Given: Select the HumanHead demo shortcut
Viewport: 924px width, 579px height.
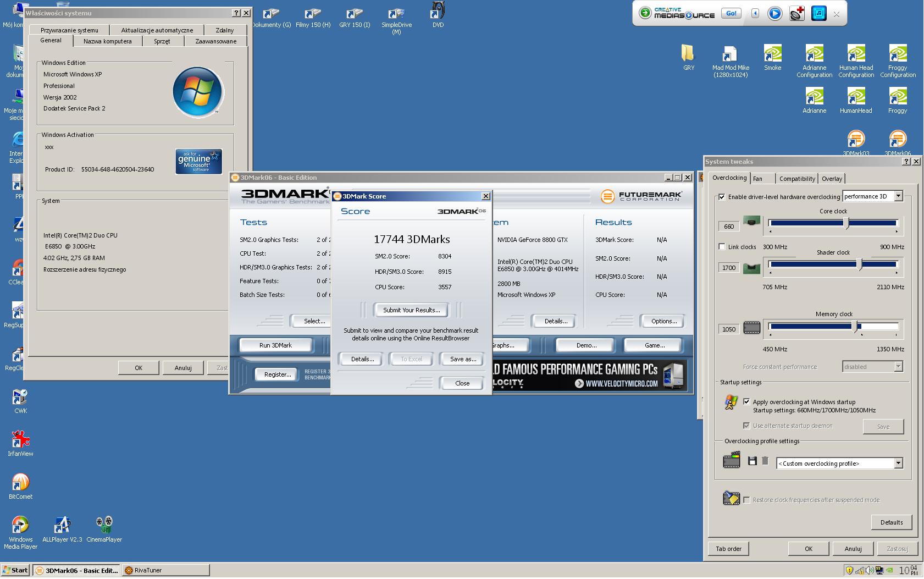Looking at the screenshot, I should [856, 101].
